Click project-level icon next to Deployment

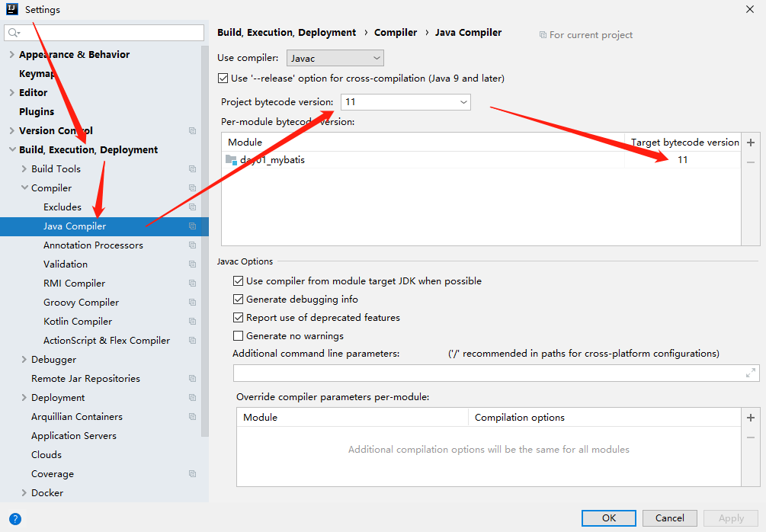tap(193, 398)
